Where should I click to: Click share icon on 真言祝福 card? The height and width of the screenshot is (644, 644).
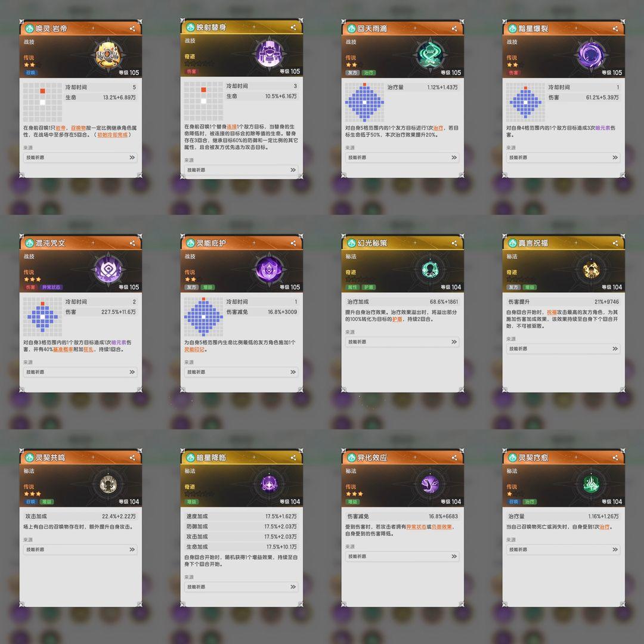[615, 243]
